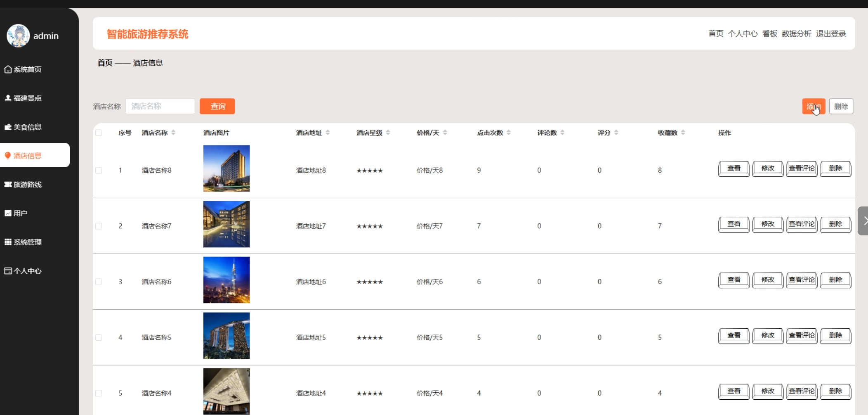This screenshot has height=415, width=868.
Task: Click 删除 for 酒店名称4
Action: 835,391
